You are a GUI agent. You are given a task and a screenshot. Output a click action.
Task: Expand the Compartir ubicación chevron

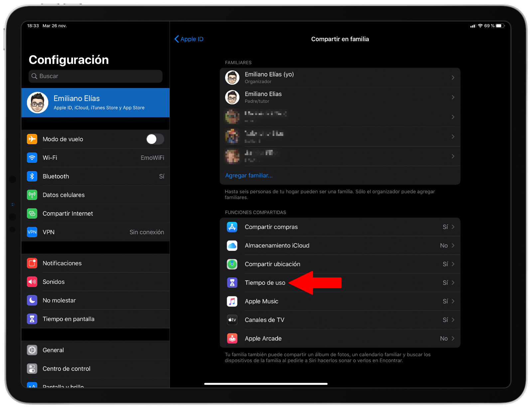453,264
